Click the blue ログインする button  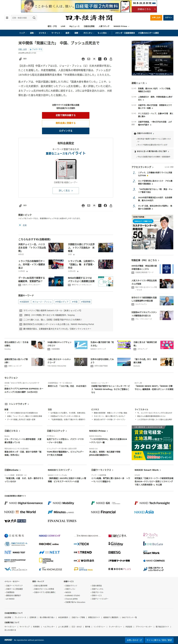(x=65, y=131)
